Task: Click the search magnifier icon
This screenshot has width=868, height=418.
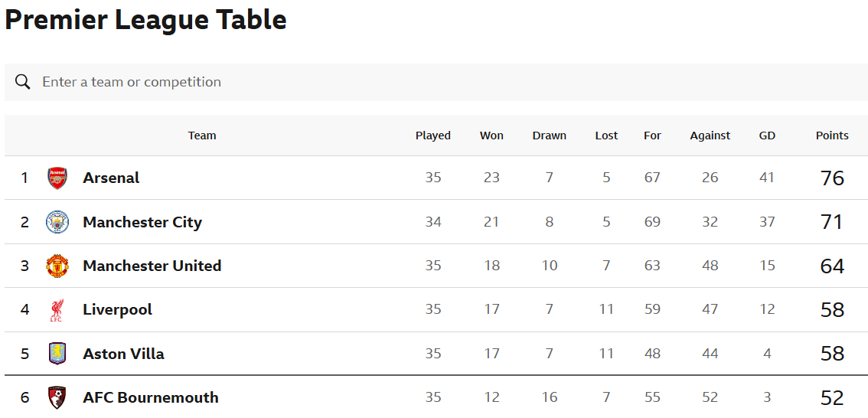Action: click(23, 82)
